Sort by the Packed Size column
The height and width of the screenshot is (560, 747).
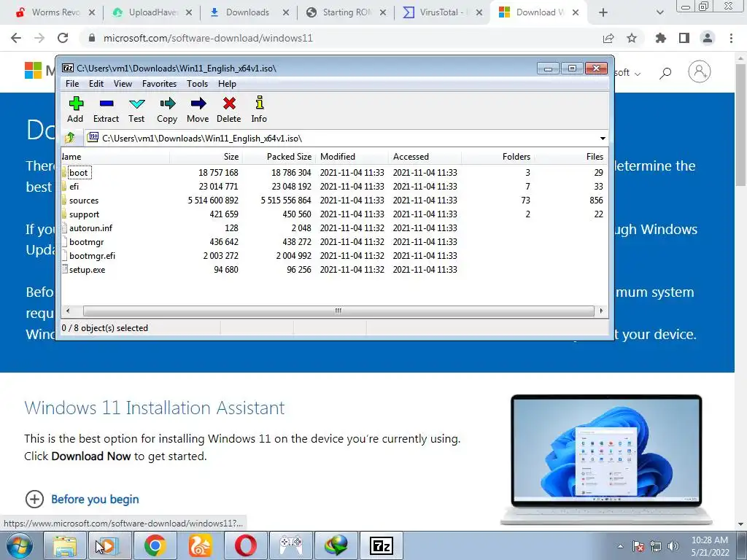click(x=279, y=157)
